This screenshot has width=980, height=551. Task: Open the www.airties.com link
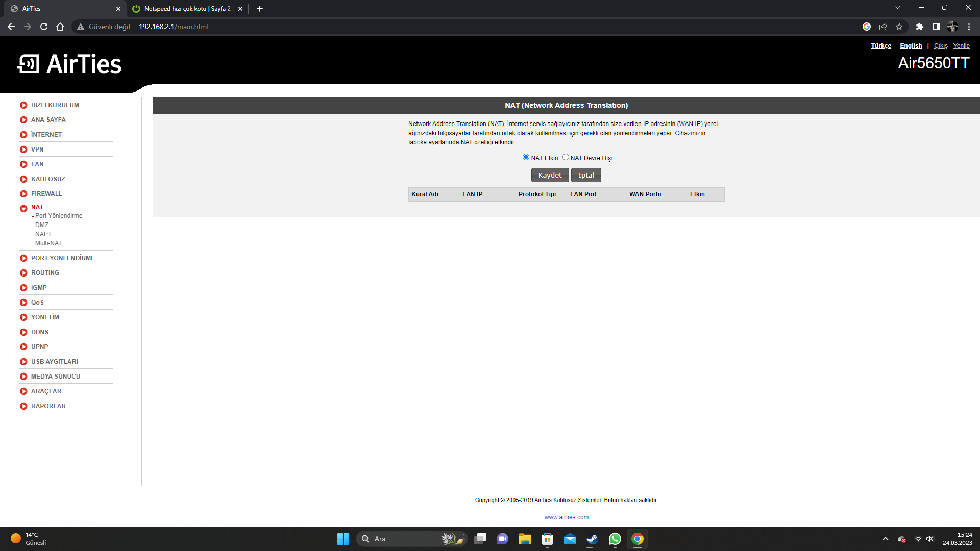pos(566,517)
